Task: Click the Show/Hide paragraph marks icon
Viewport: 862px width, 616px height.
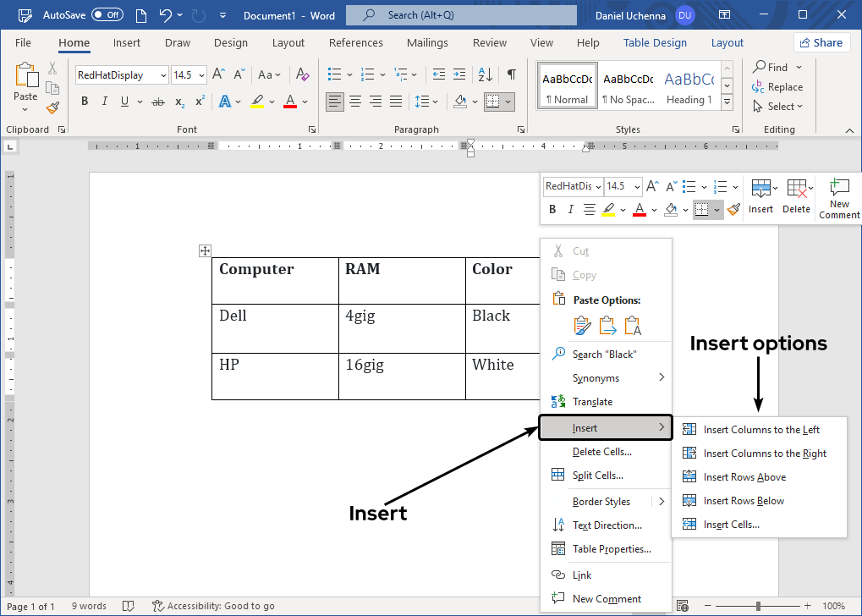Action: (511, 74)
